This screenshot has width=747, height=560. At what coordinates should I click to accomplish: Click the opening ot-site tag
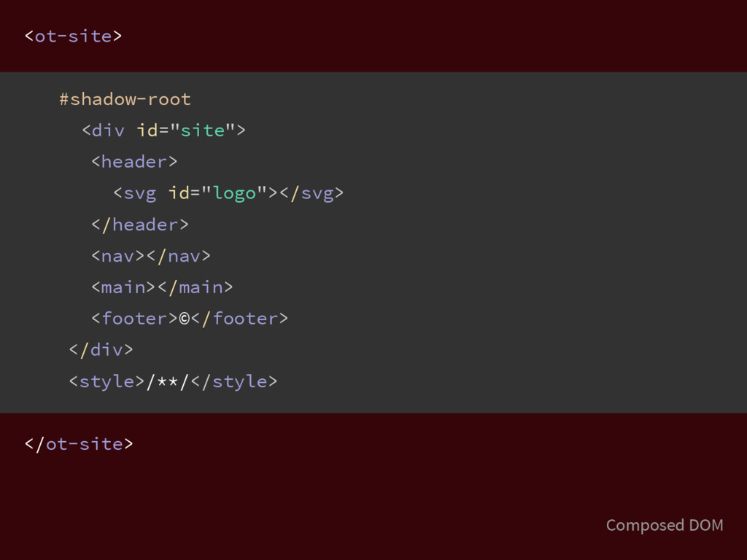tap(74, 36)
